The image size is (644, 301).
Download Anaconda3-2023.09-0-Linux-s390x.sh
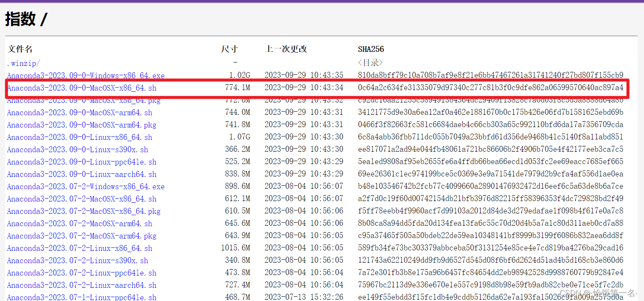[x=77, y=150]
